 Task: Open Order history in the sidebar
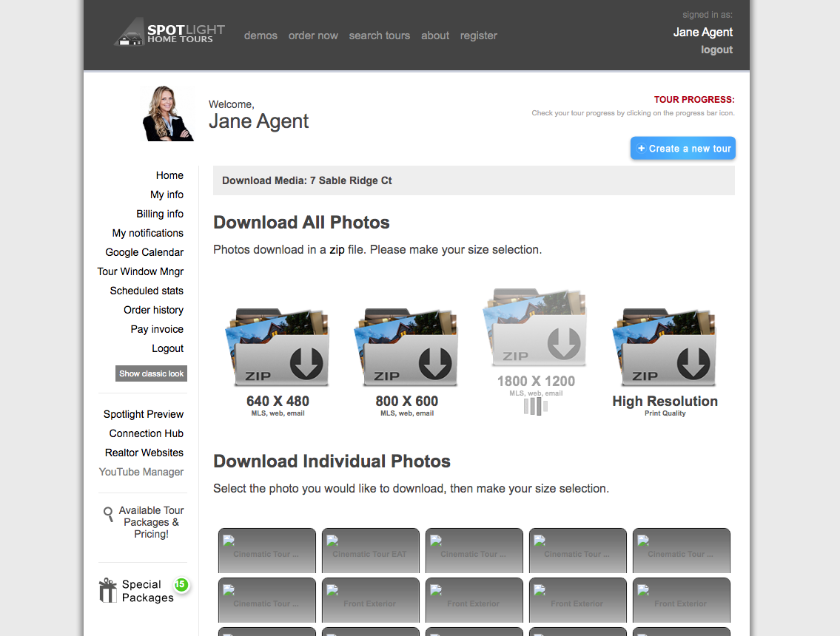(154, 311)
